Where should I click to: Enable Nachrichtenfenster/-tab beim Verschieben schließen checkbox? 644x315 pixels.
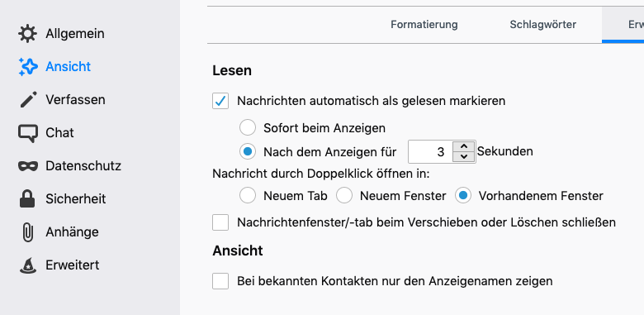220,222
